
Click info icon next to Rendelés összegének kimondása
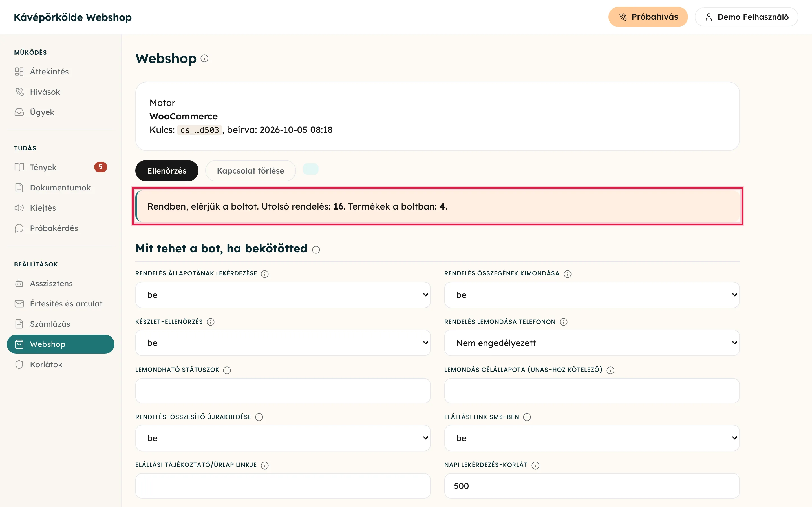(x=567, y=274)
